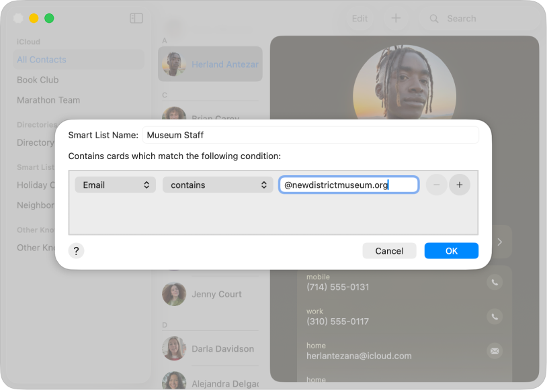This screenshot has width=547, height=392.
Task: Cancel the Smart List dialog
Action: tap(389, 250)
